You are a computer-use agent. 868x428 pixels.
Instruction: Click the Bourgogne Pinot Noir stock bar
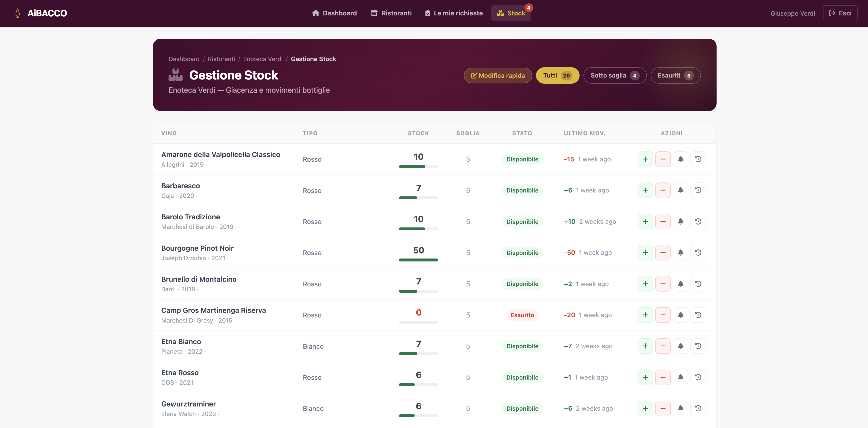click(419, 260)
